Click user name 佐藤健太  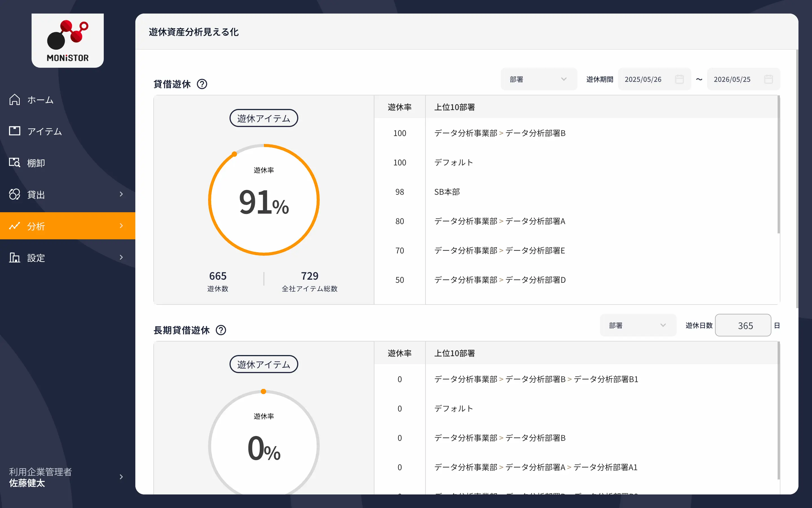tap(27, 483)
